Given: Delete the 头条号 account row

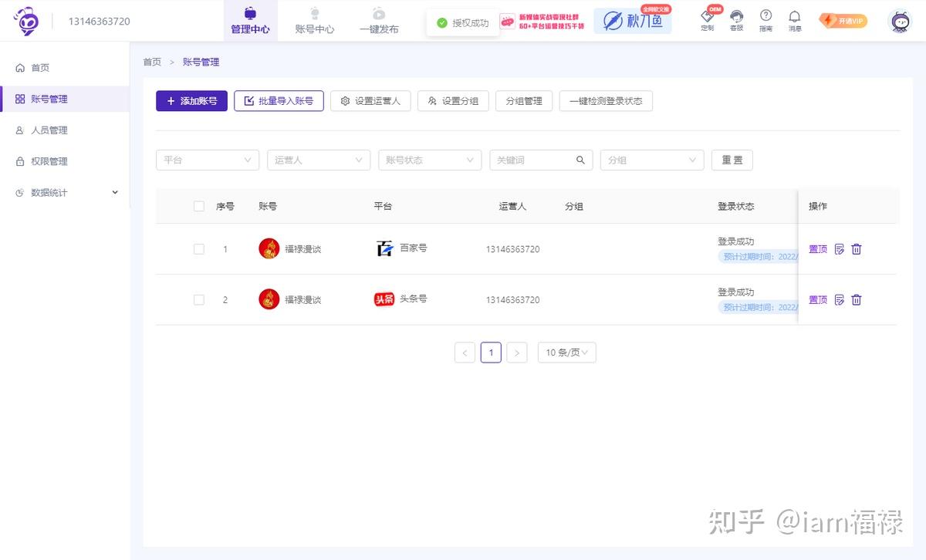Looking at the screenshot, I should coord(857,300).
